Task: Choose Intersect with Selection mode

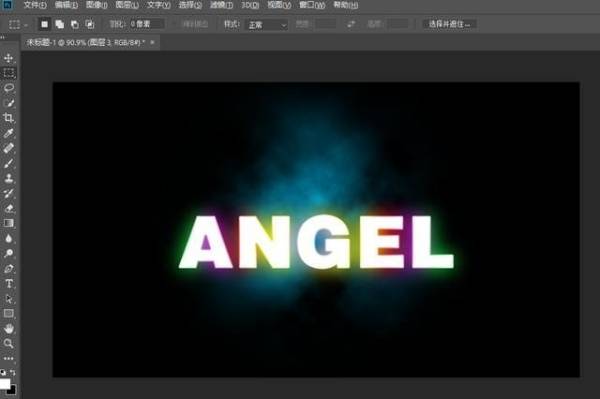Action: pos(90,24)
